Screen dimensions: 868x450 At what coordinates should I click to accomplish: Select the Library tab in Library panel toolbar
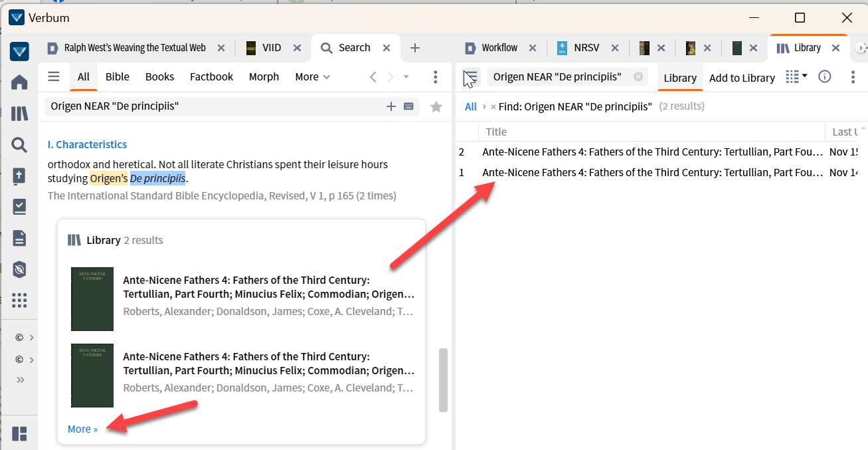(680, 78)
